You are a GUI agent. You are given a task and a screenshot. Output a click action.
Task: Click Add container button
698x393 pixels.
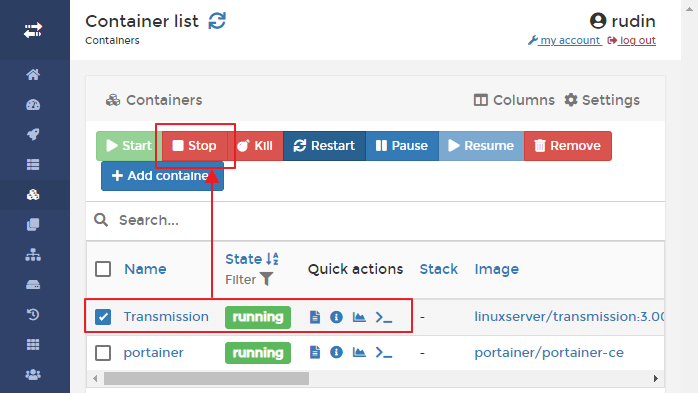[162, 176]
